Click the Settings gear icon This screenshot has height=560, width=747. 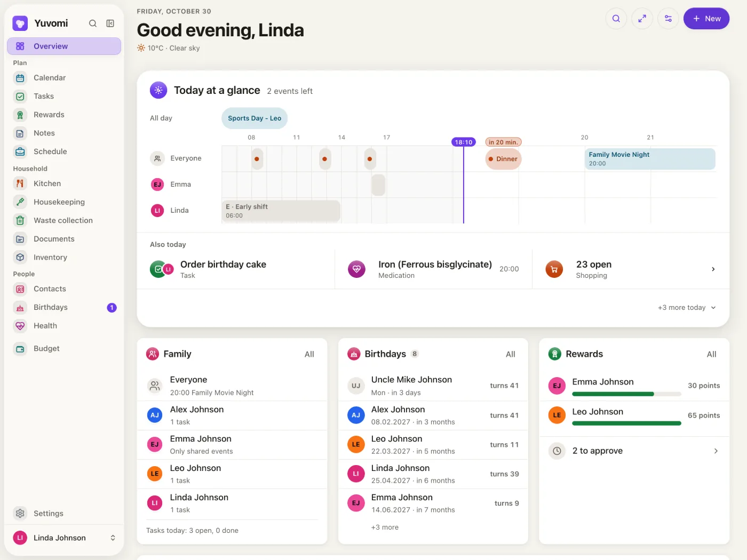tap(20, 513)
